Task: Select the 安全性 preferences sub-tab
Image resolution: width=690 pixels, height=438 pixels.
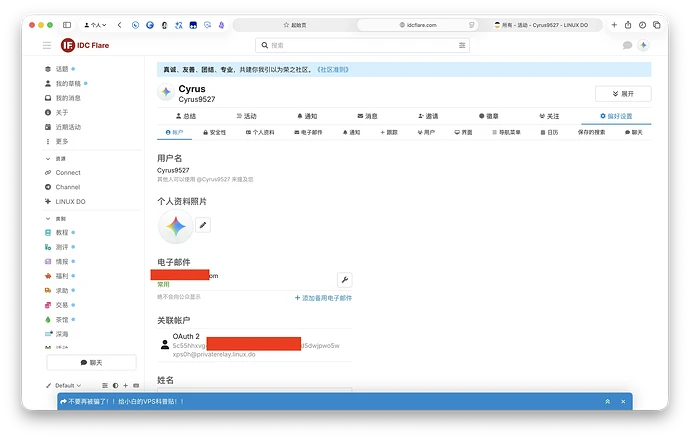Action: tap(215, 133)
